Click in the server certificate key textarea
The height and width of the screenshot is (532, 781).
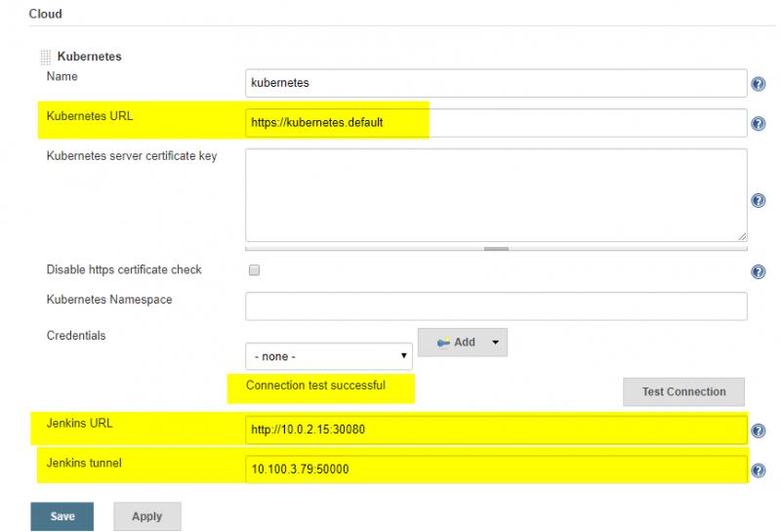(x=496, y=195)
